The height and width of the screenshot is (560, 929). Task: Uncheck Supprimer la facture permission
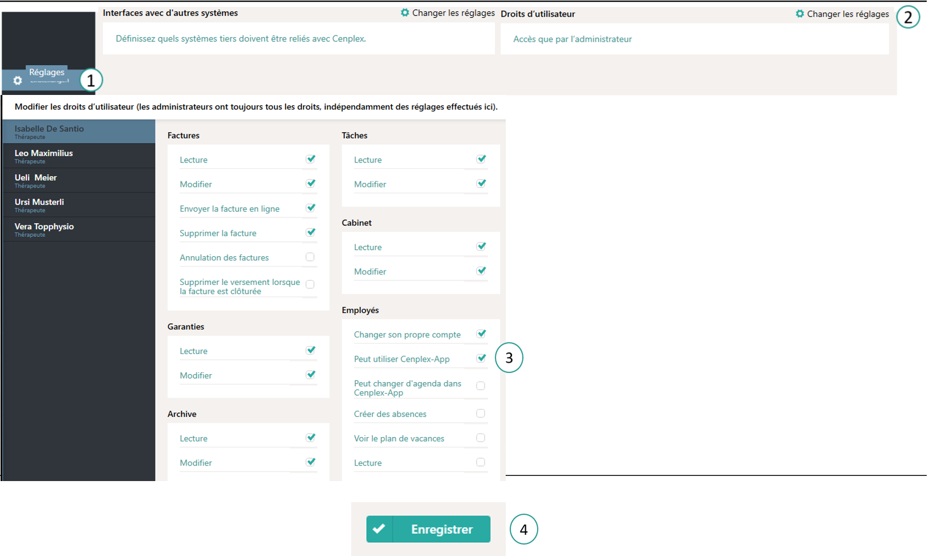[x=311, y=233]
